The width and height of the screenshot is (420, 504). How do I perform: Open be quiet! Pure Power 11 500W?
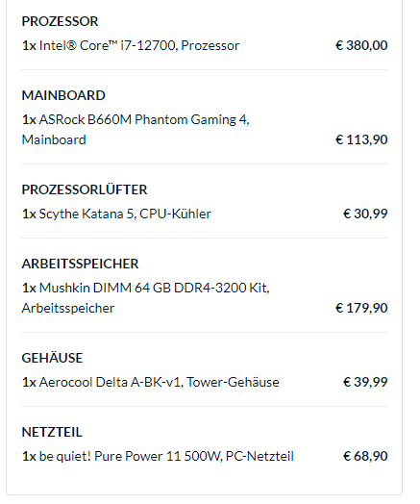158,456
